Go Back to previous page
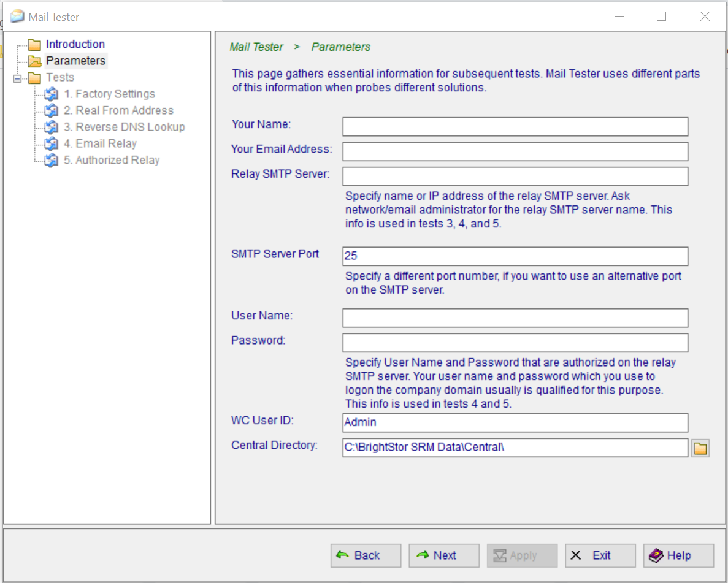This screenshot has height=583, width=728. (366, 555)
